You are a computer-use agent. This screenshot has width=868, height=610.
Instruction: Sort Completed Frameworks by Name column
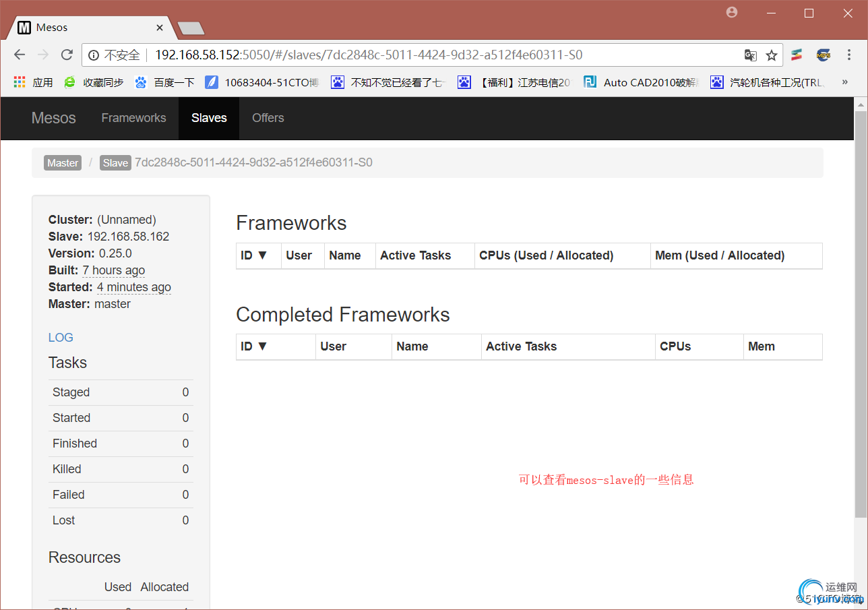(x=437, y=346)
